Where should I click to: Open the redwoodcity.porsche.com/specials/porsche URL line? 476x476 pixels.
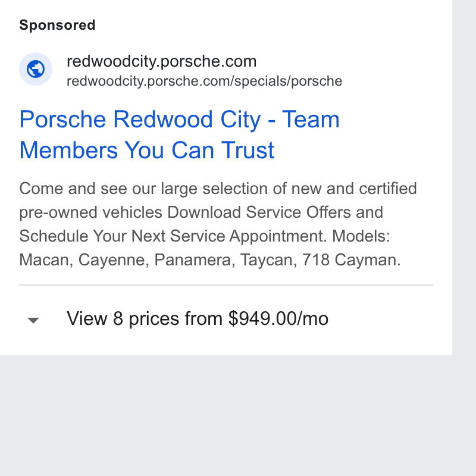(204, 81)
